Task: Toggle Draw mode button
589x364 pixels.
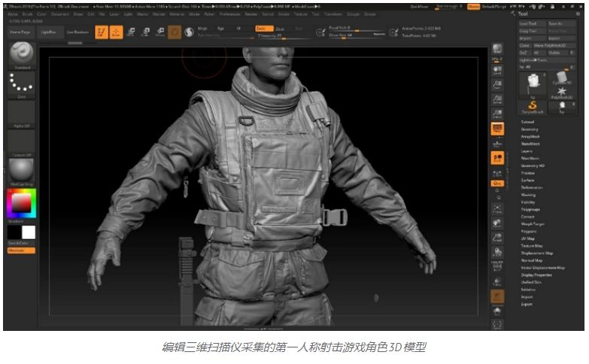Action: pos(116,32)
